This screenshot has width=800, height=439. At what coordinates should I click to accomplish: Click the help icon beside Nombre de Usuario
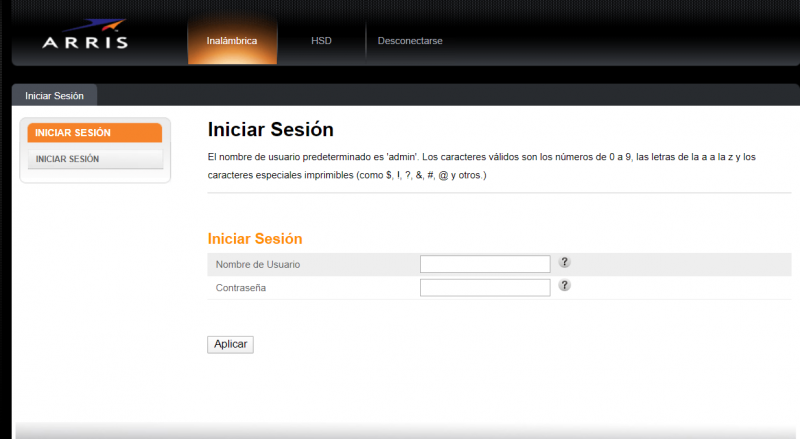(564, 262)
